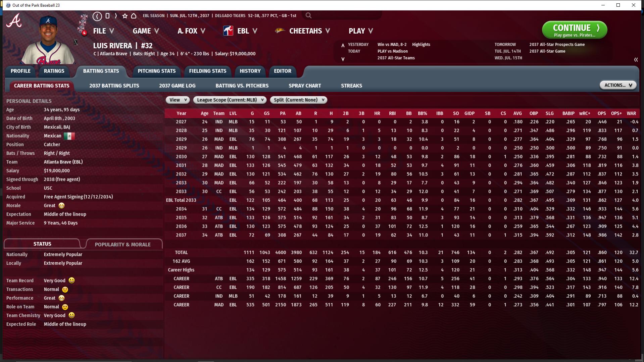The height and width of the screenshot is (362, 644).
Task: Open yesterday's game Highlights link
Action: tap(421, 45)
